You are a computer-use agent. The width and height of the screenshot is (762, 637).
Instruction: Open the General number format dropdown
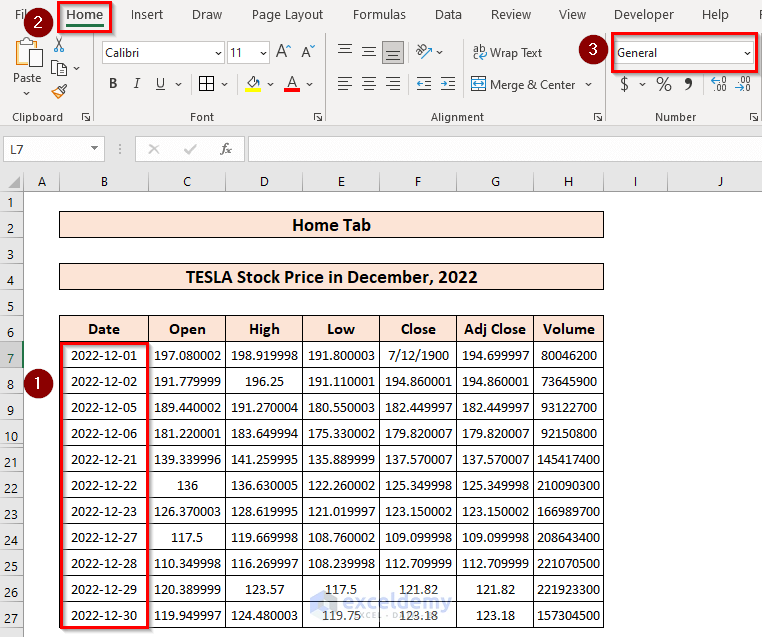coord(746,53)
